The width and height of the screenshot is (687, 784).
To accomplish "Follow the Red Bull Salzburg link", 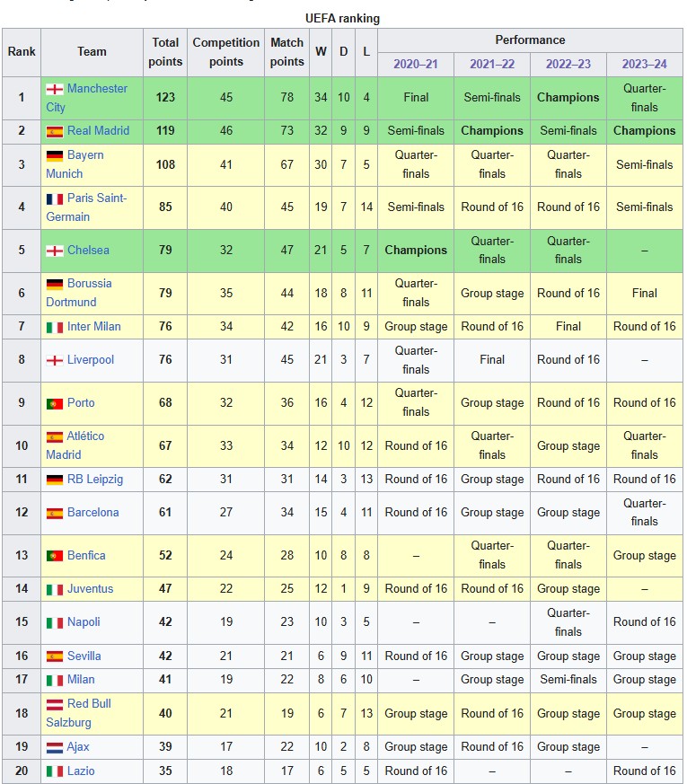I will pyautogui.click(x=78, y=713).
